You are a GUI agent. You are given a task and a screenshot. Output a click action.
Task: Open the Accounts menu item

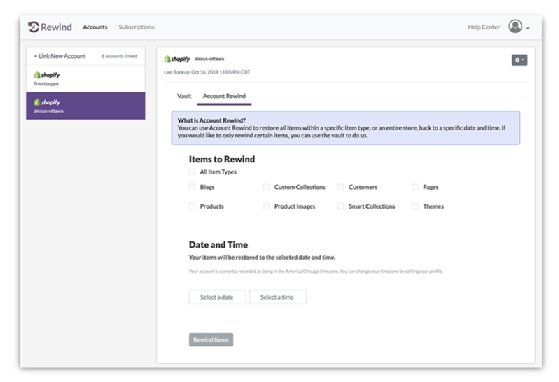pos(95,27)
